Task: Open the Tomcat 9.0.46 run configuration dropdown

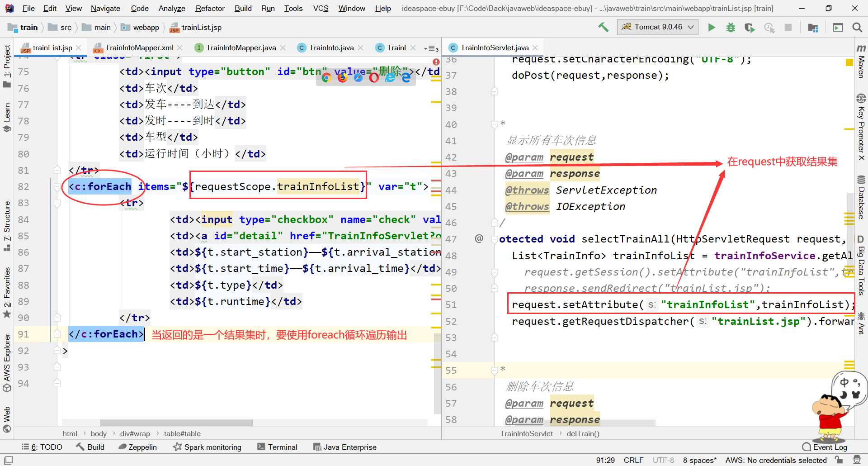Action: tap(658, 27)
